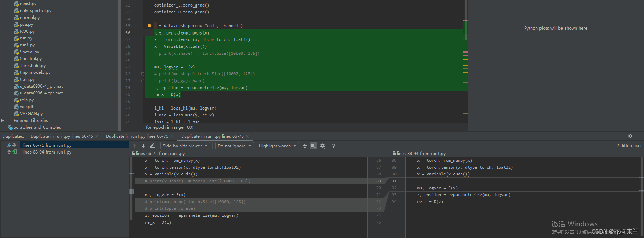Click the 'for epoch in range(100)' breadcrumb
644x238 pixels.
point(170,127)
